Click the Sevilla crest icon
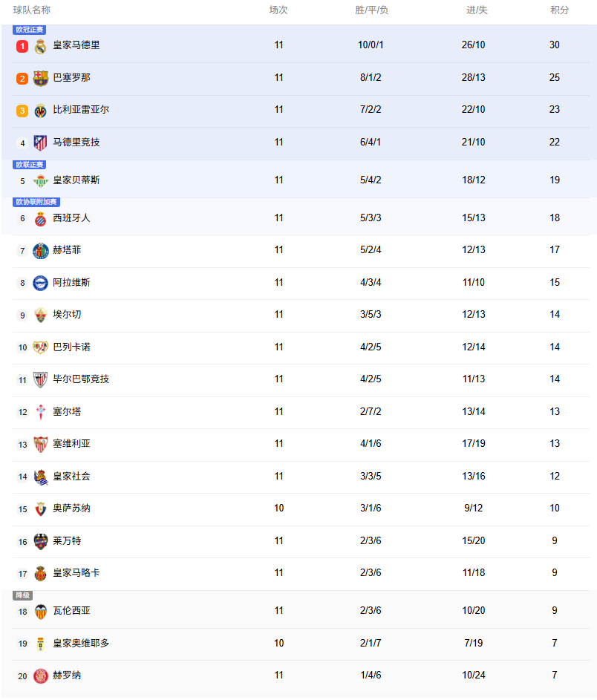Image resolution: width=597 pixels, height=700 pixels. point(41,444)
